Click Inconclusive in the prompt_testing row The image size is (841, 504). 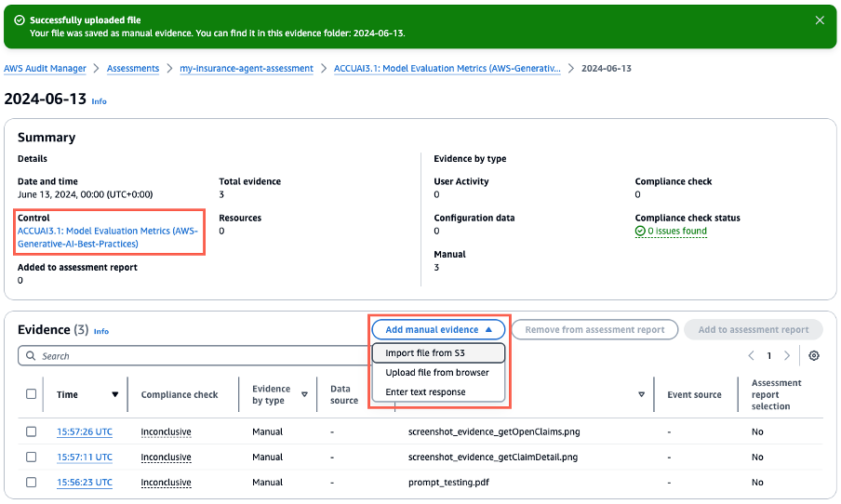tap(166, 482)
